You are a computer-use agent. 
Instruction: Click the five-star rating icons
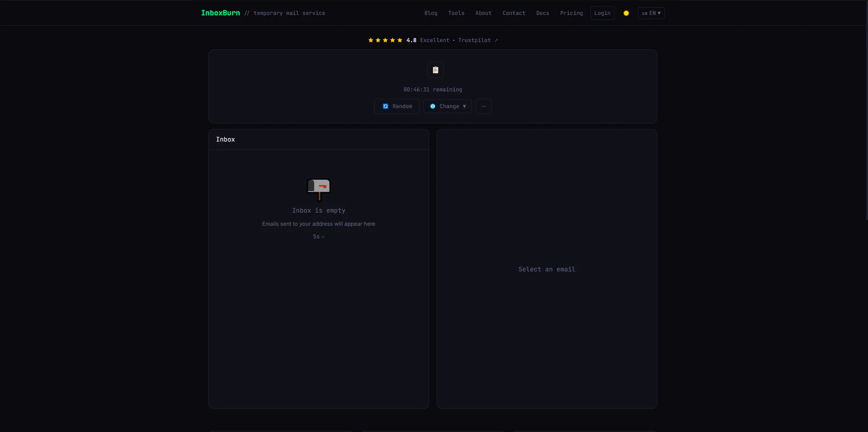pos(385,40)
